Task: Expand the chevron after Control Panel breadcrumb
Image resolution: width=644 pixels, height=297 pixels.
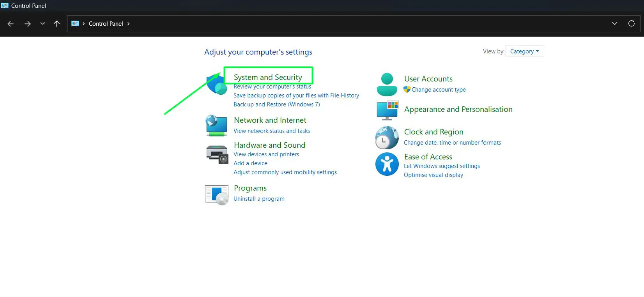Action: 128,23
